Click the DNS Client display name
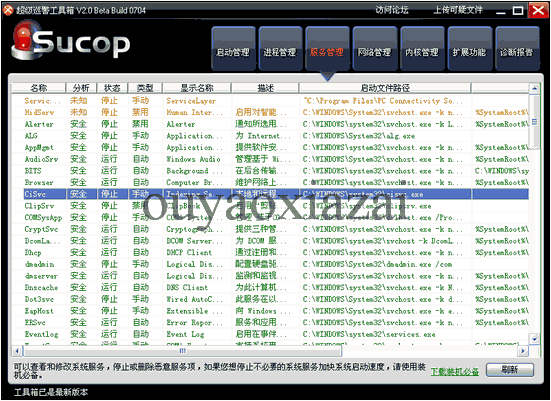Screen dimensions: 551x401 tap(187, 287)
